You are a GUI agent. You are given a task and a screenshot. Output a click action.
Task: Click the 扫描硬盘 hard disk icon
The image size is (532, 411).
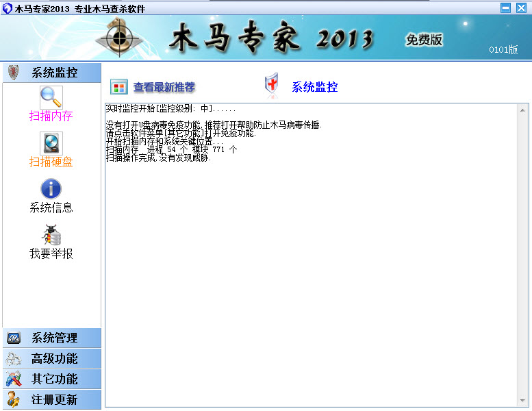(x=51, y=143)
